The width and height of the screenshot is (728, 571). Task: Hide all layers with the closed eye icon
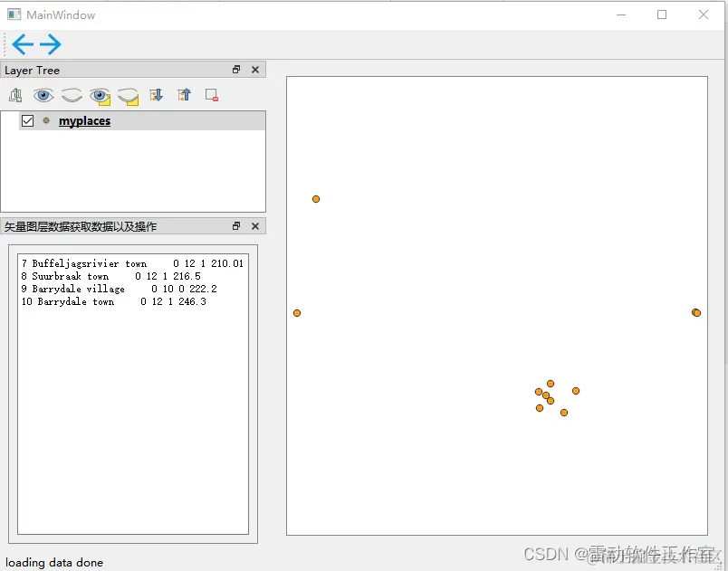click(72, 96)
